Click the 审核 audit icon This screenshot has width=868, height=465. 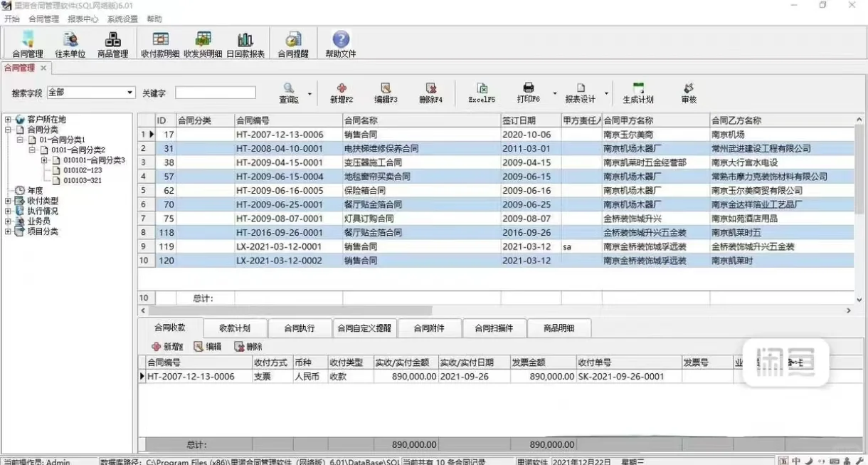click(x=687, y=93)
